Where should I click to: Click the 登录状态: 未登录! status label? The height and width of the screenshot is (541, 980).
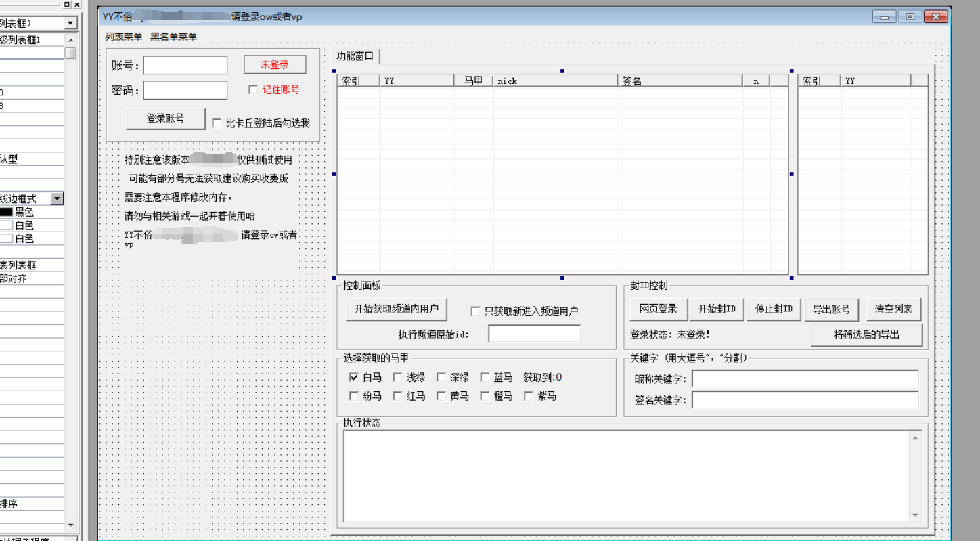[670, 334]
